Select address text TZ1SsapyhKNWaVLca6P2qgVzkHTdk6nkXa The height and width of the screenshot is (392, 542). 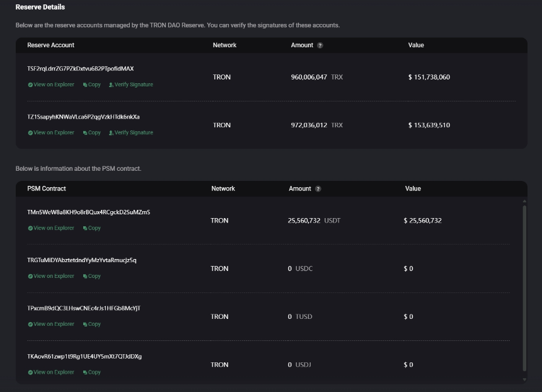click(x=83, y=117)
